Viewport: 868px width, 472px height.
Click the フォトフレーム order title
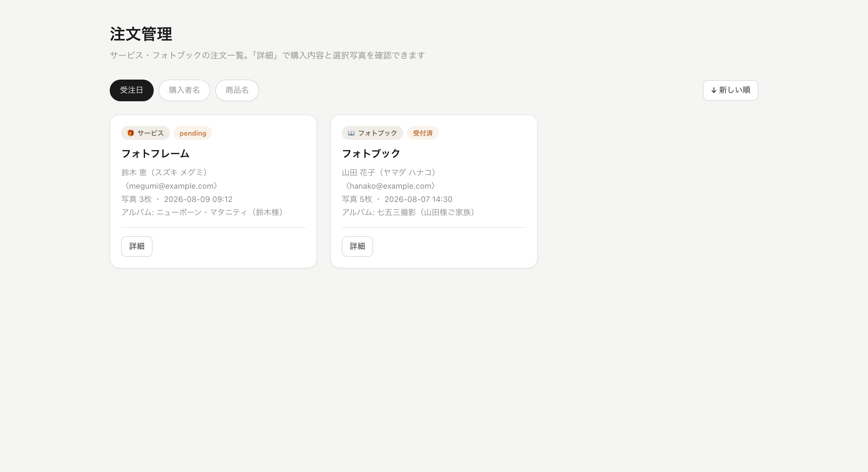(155, 154)
